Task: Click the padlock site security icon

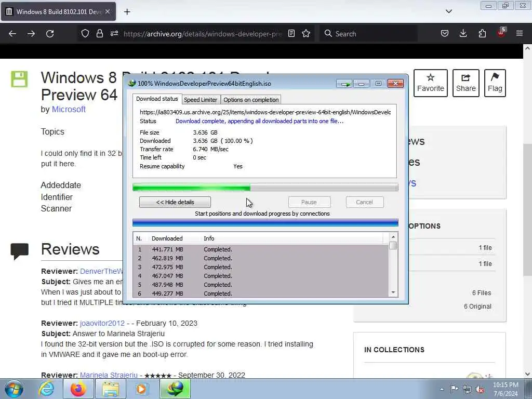Action: pos(99,33)
